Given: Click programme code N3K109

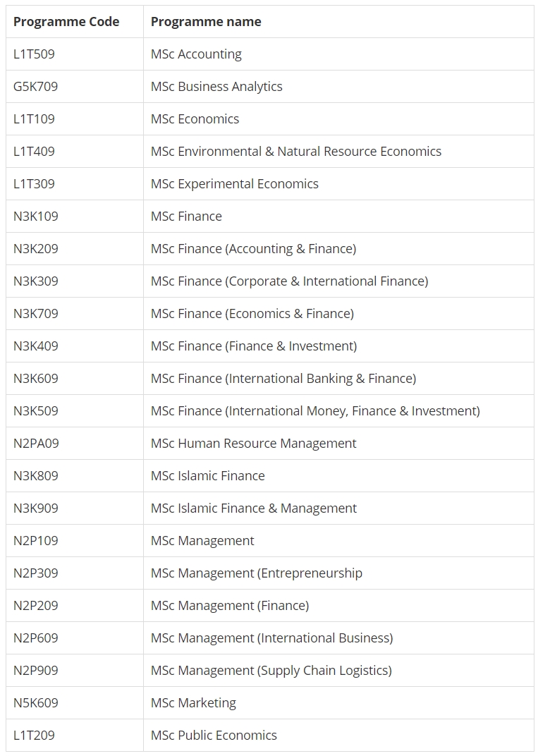Looking at the screenshot, I should [x=36, y=216].
